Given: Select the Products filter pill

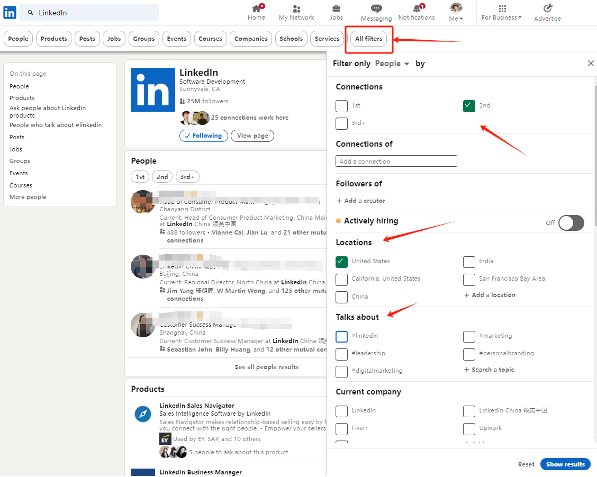Looking at the screenshot, I should pos(54,39).
